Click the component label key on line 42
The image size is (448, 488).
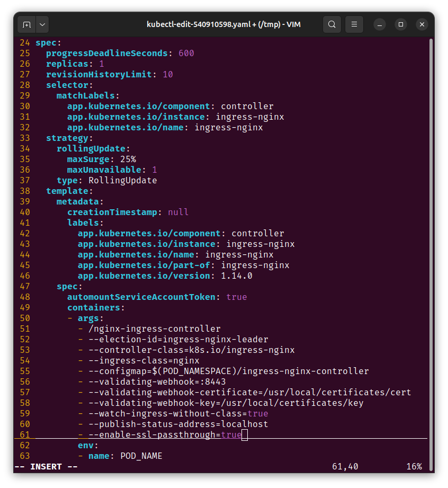149,234
